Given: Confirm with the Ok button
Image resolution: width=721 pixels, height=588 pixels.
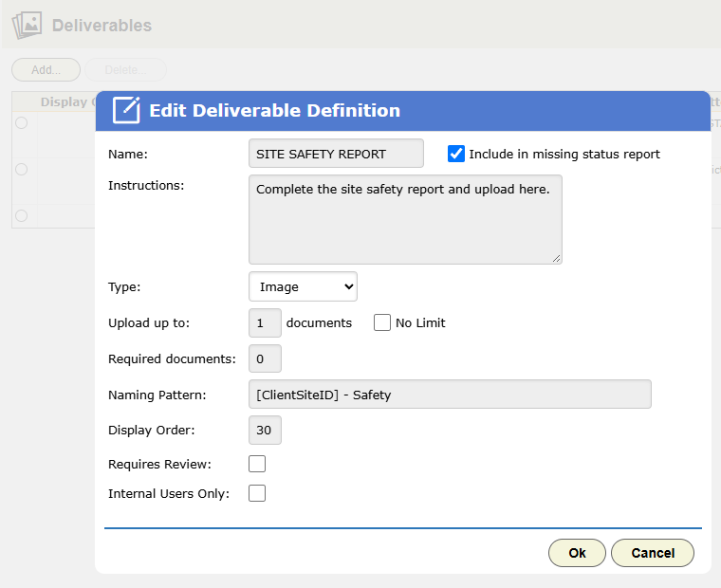Looking at the screenshot, I should pyautogui.click(x=577, y=553).
